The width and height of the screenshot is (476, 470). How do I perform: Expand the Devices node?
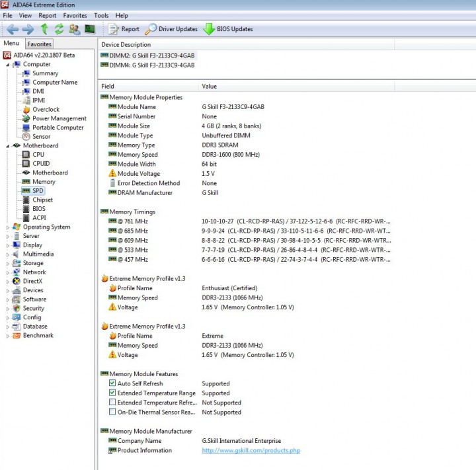click(8, 291)
